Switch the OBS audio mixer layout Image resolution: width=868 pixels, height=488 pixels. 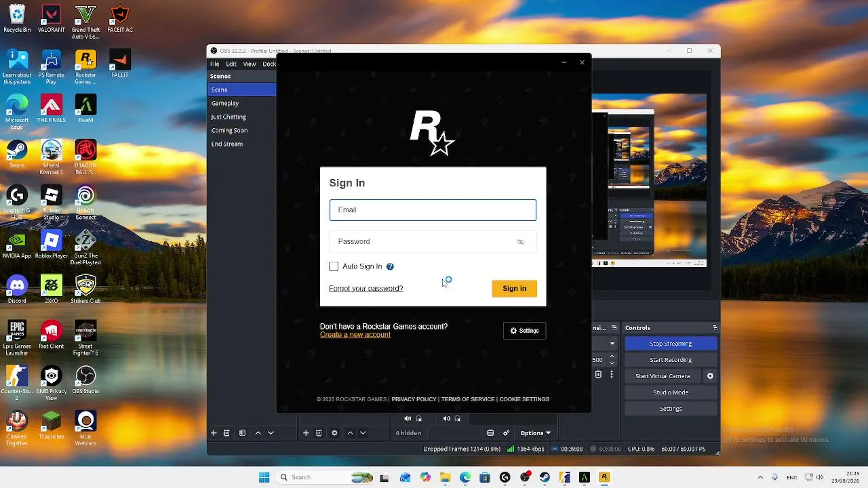490,433
